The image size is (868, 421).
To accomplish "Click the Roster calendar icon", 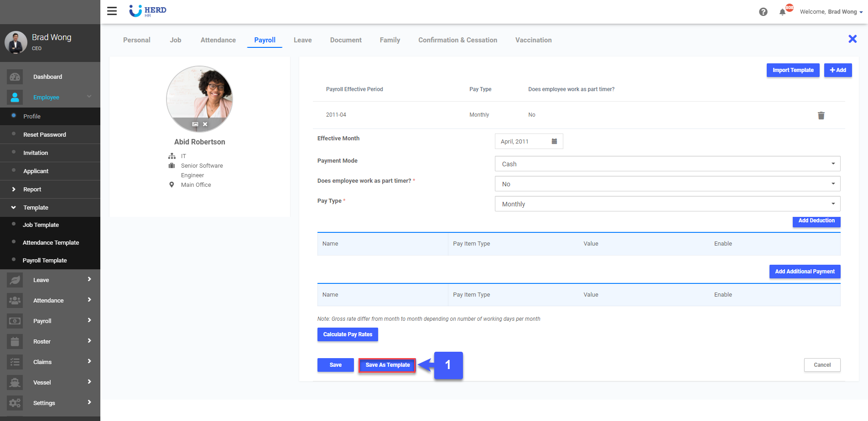I will pos(14,341).
